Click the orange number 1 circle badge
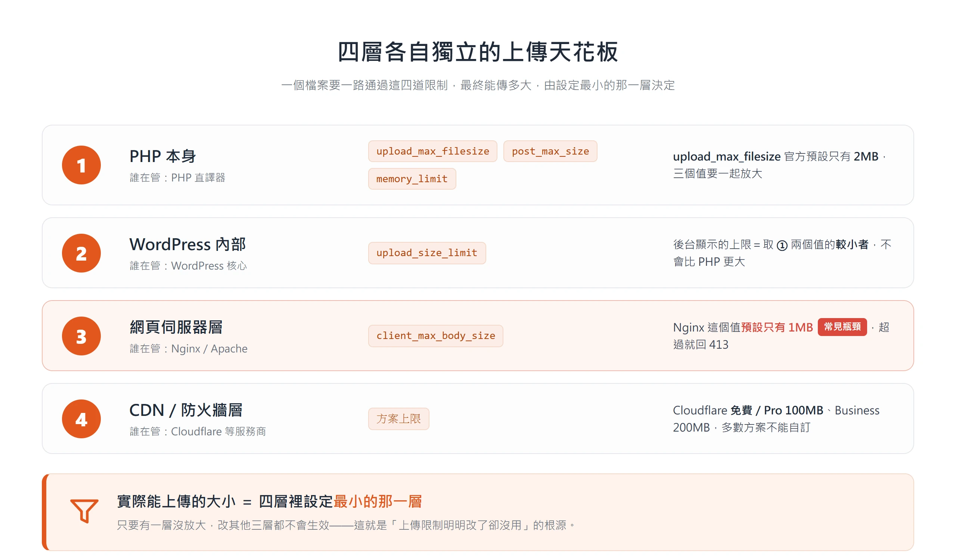The image size is (956, 560). pyautogui.click(x=81, y=165)
